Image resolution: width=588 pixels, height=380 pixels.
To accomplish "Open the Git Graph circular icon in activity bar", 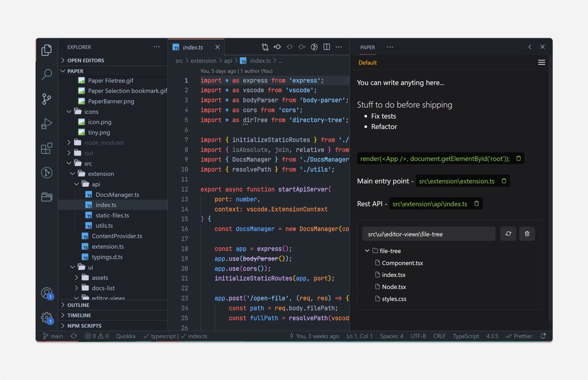I will click(47, 172).
